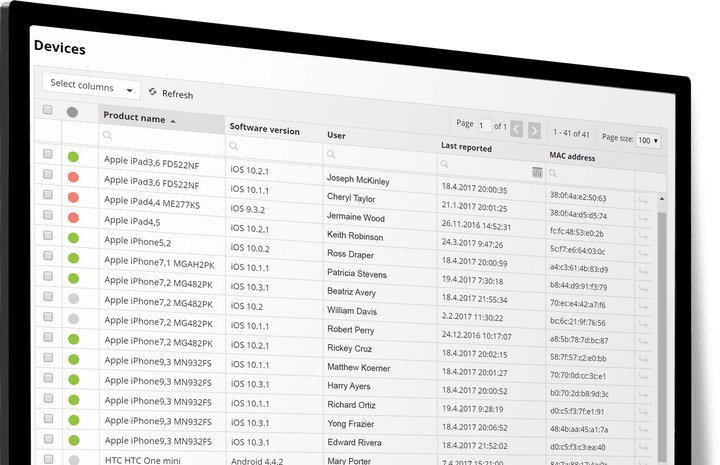Click the page number input field
This screenshot has width=720, height=465.
(484, 125)
